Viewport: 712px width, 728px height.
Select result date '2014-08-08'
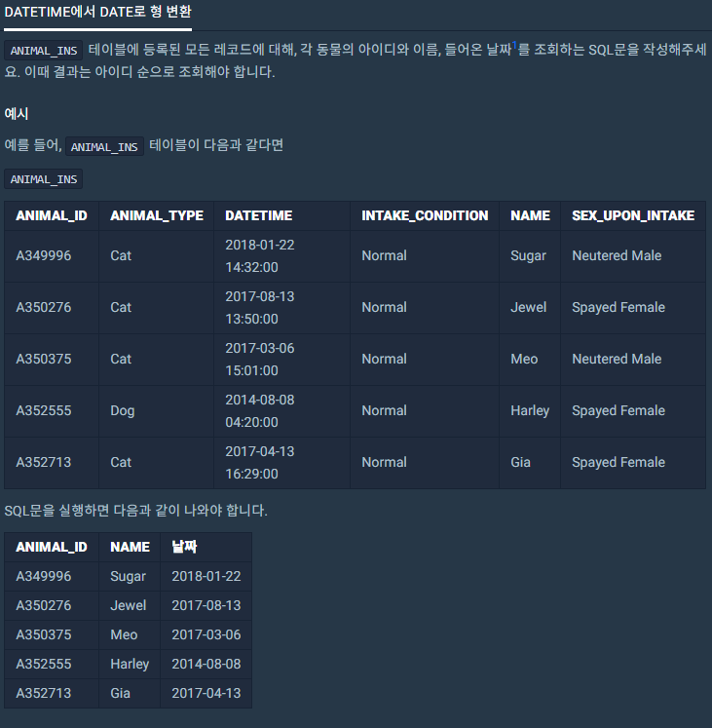pos(206,665)
